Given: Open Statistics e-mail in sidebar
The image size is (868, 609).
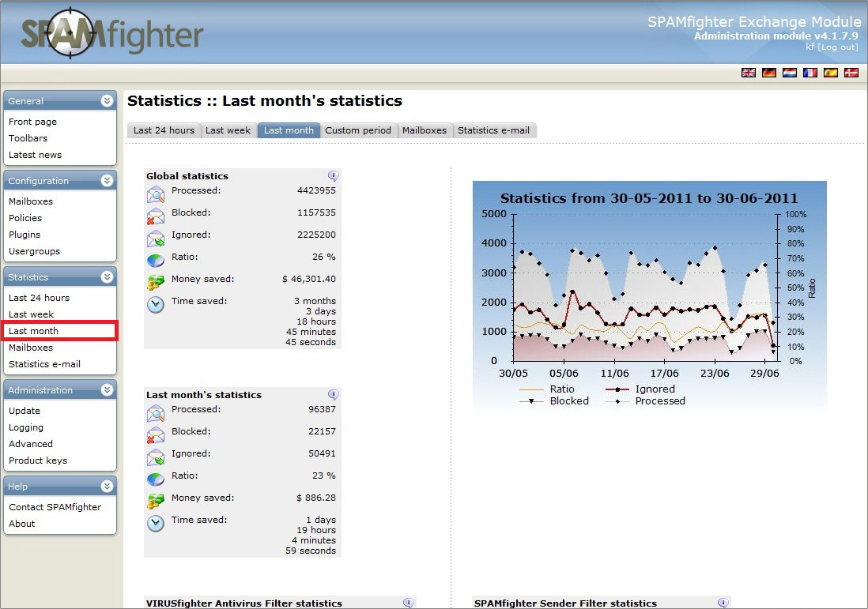Looking at the screenshot, I should [x=45, y=364].
